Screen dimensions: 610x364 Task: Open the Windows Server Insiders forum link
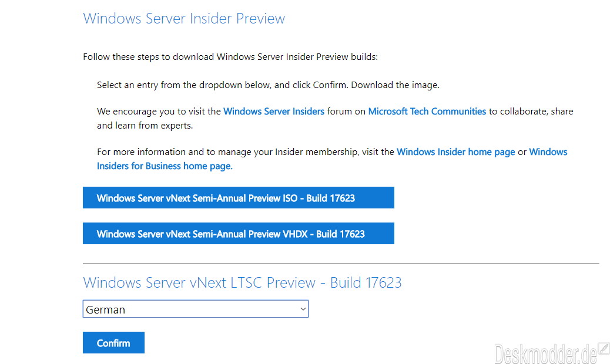click(x=273, y=112)
